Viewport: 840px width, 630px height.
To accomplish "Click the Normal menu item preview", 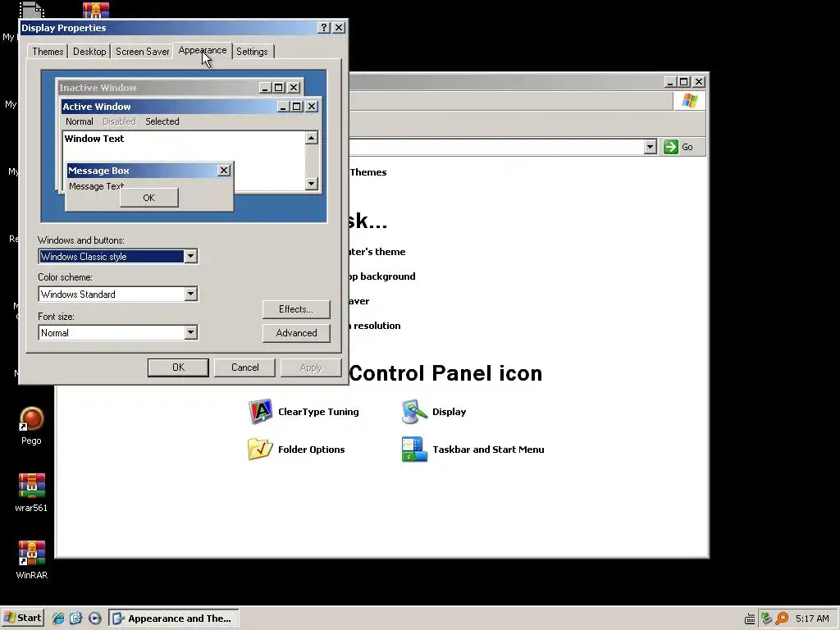I will tap(80, 121).
